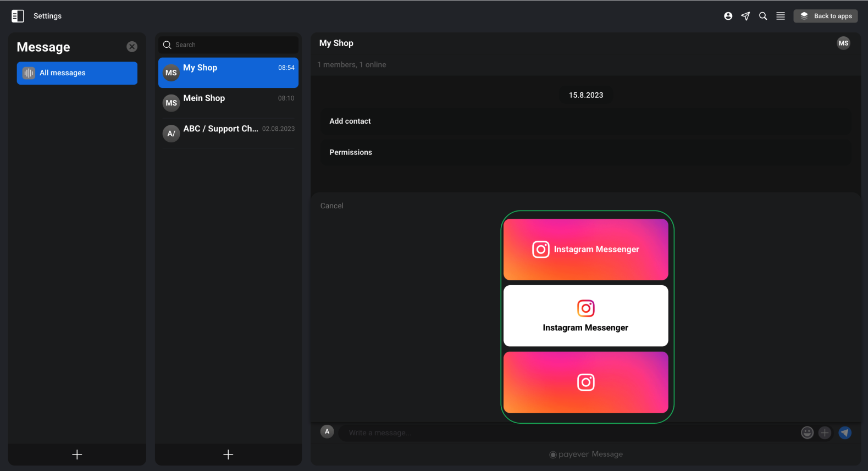Add a new chat with chat list plus
Screen dimensions: 868x471
click(228, 455)
